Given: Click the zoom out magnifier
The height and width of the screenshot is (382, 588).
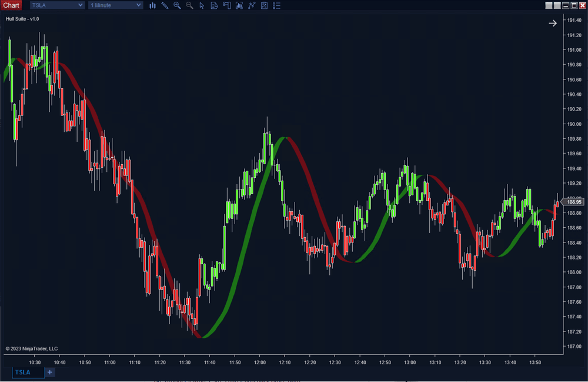Looking at the screenshot, I should point(189,5).
